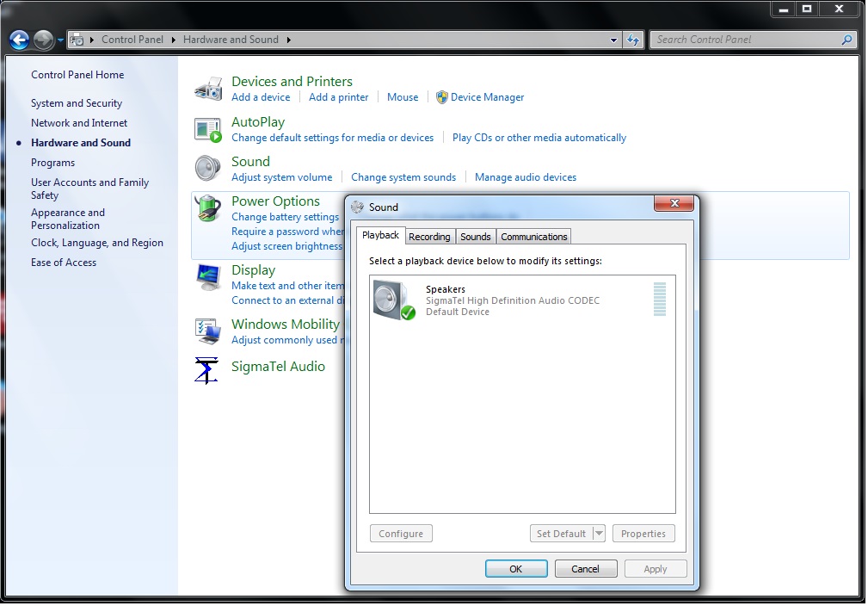The width and height of the screenshot is (868, 606).
Task: Expand the Set Default dropdown arrow
Action: click(x=599, y=534)
